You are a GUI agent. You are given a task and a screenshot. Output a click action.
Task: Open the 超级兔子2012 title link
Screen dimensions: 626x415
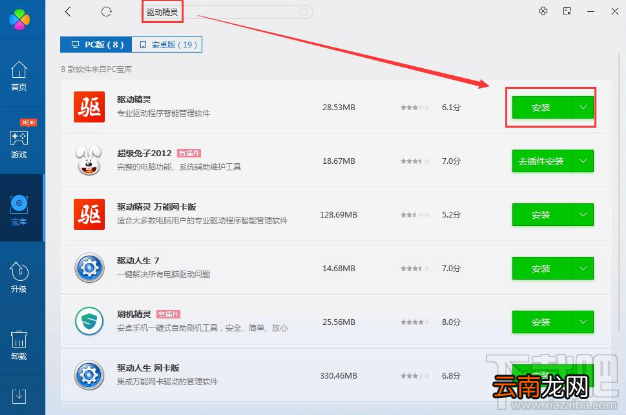coord(144,153)
